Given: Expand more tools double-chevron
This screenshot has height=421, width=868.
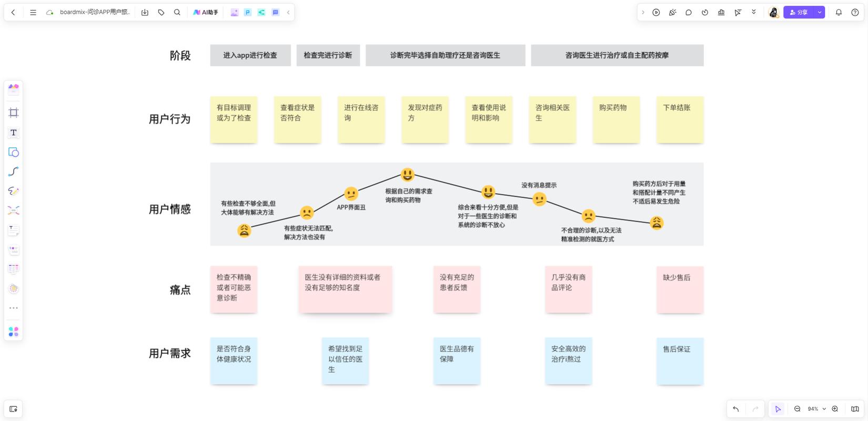Looking at the screenshot, I should point(754,12).
